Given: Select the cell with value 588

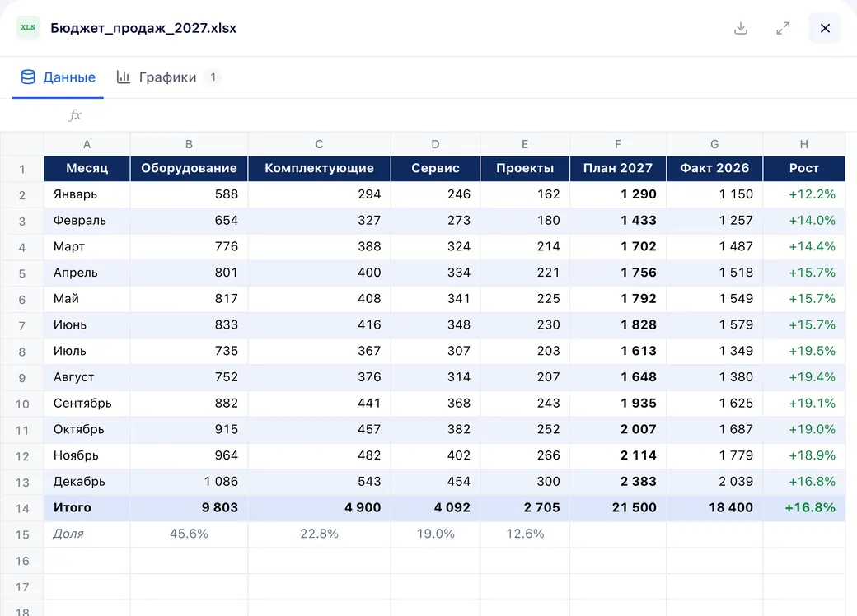Looking at the screenshot, I should (189, 194).
